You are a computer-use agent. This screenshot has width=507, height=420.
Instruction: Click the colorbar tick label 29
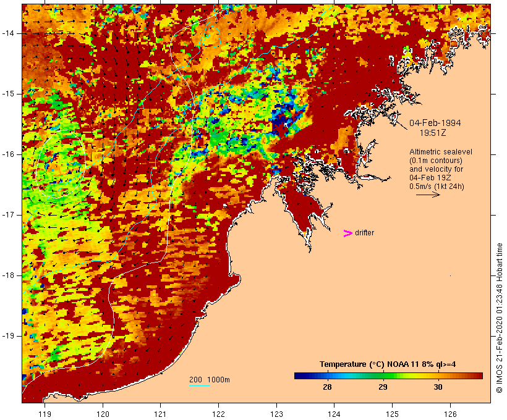click(x=383, y=387)
